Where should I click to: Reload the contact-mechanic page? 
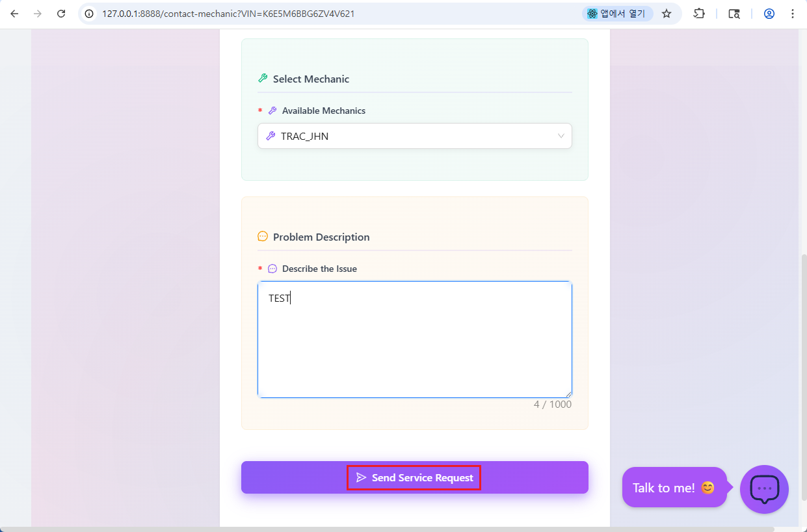point(61,14)
